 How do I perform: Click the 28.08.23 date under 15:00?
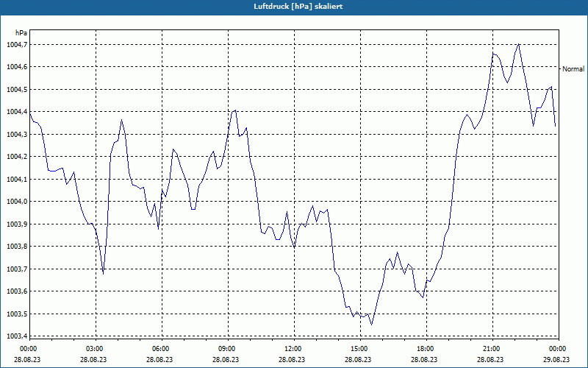(x=358, y=359)
